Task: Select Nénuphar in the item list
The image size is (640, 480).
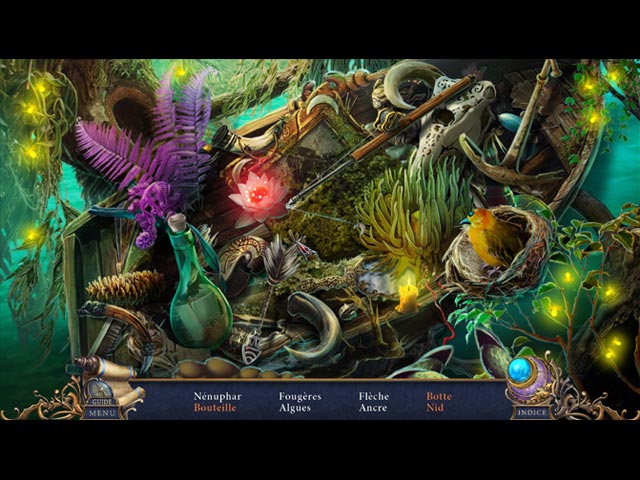Action: [217, 396]
